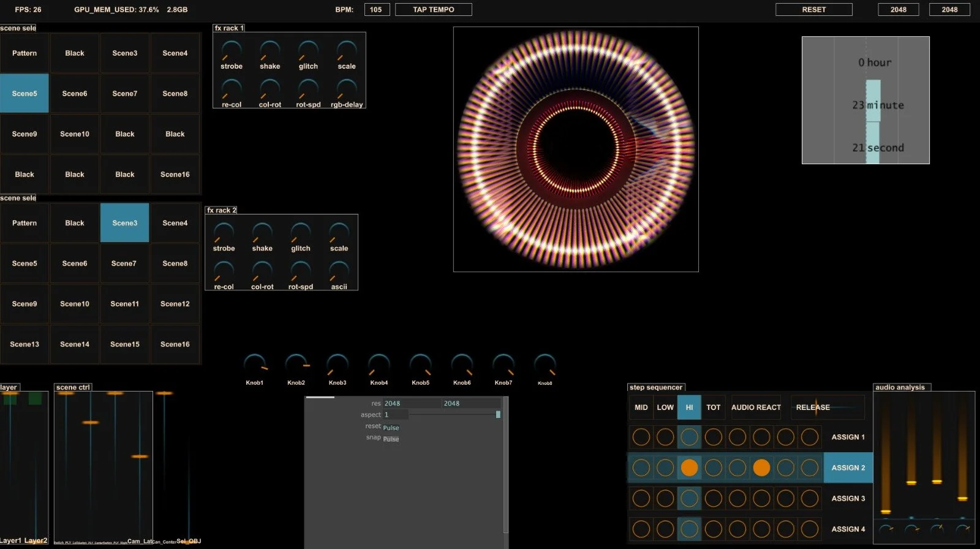980x549 pixels.
Task: Click the Knob8 dial
Action: [x=545, y=365]
